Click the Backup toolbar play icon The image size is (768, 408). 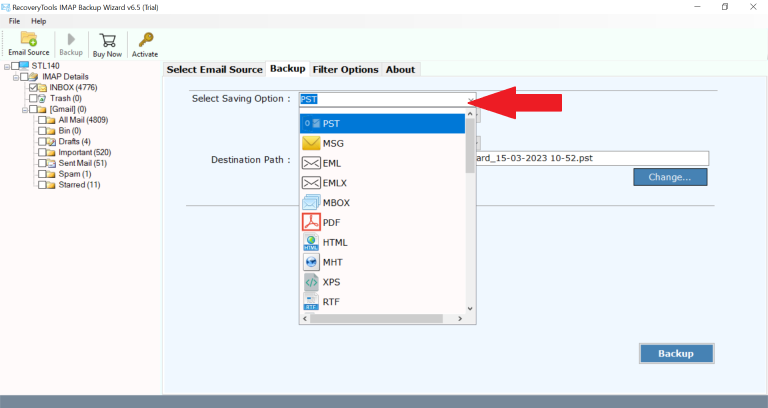pos(71,39)
